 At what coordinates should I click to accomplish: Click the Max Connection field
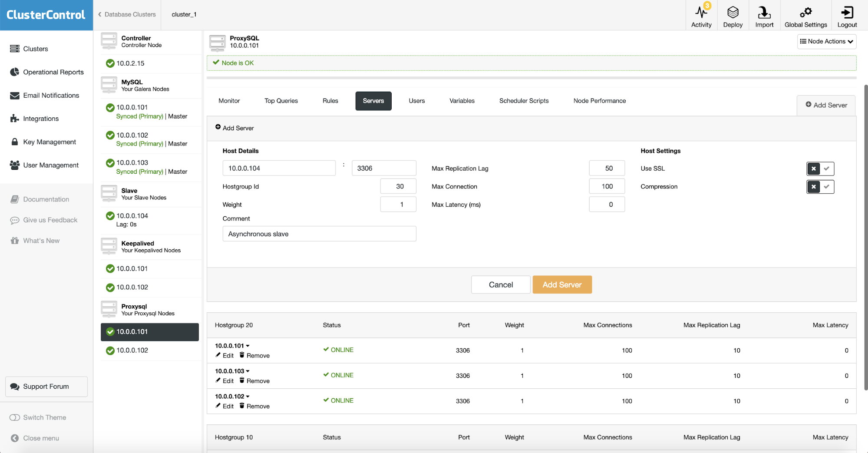[x=607, y=186]
